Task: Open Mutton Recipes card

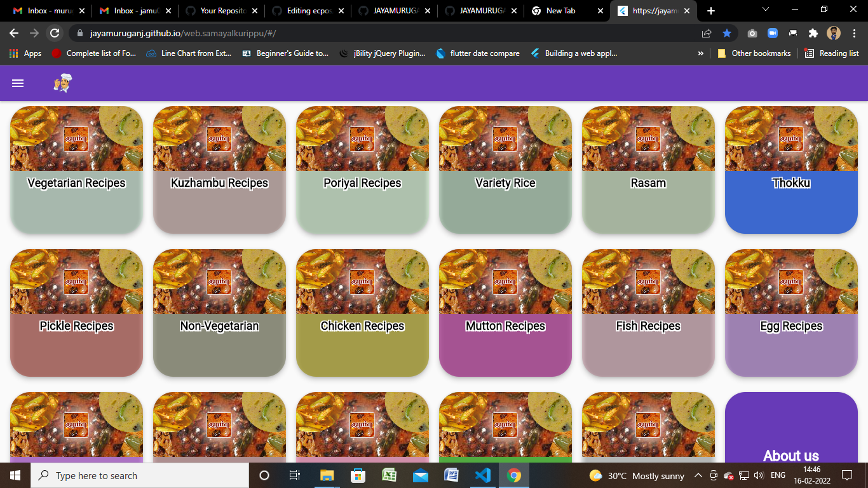Action: click(505, 313)
